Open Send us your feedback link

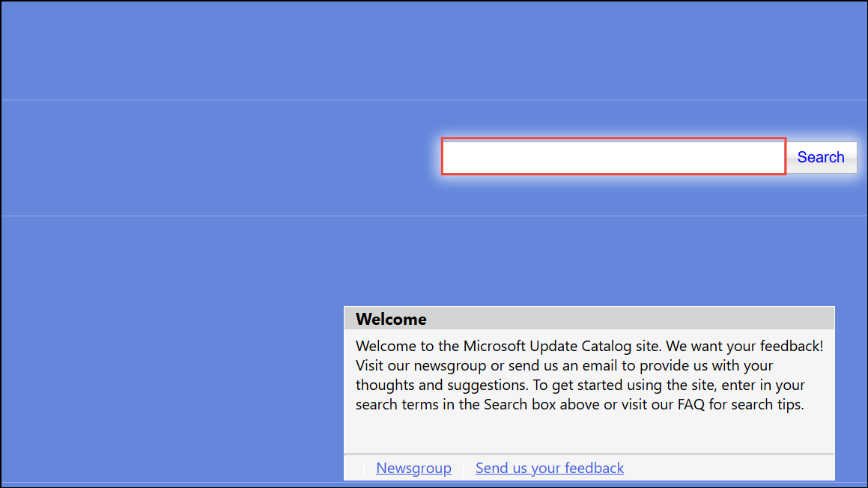coord(550,468)
